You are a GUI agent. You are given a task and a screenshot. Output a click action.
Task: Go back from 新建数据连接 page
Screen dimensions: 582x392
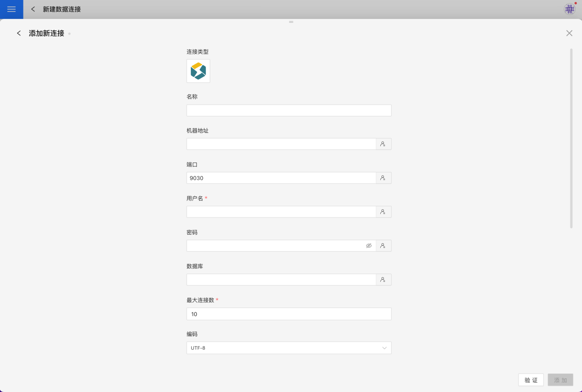(x=33, y=9)
